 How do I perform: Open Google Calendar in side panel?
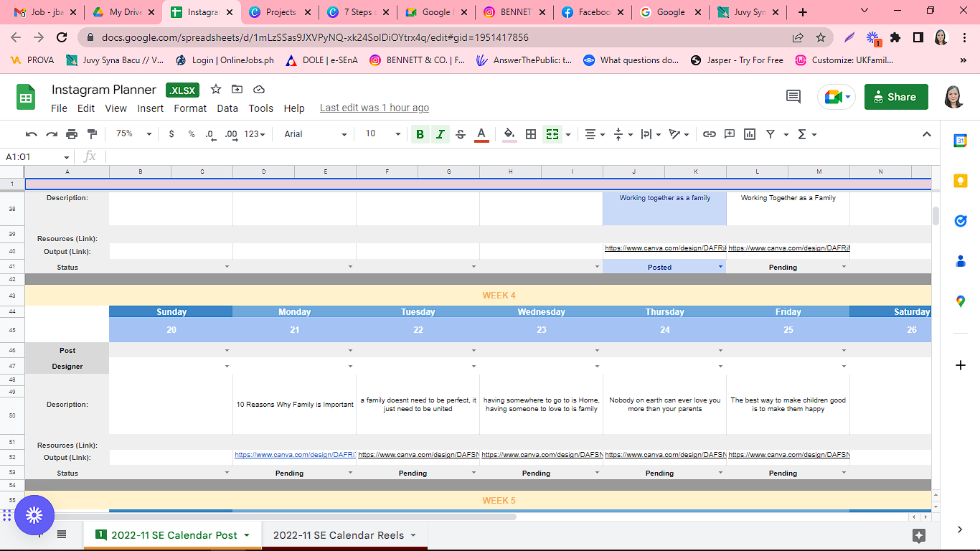(961, 141)
